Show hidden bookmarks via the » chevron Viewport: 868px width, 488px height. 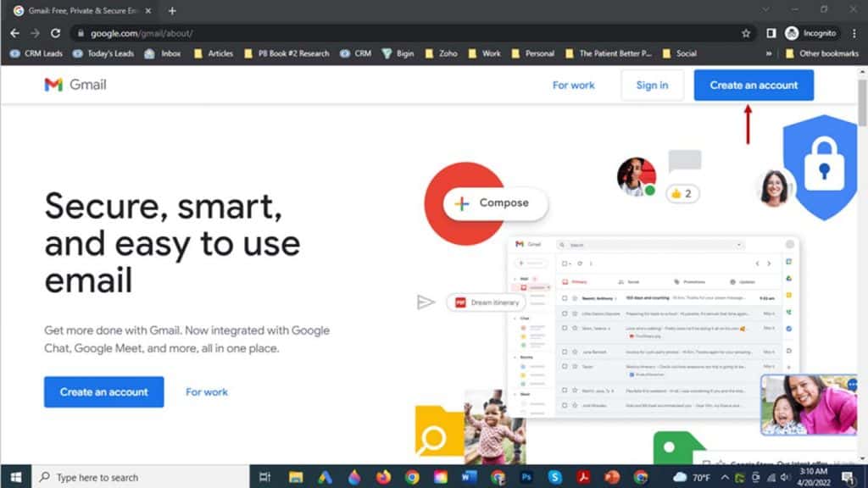(768, 53)
